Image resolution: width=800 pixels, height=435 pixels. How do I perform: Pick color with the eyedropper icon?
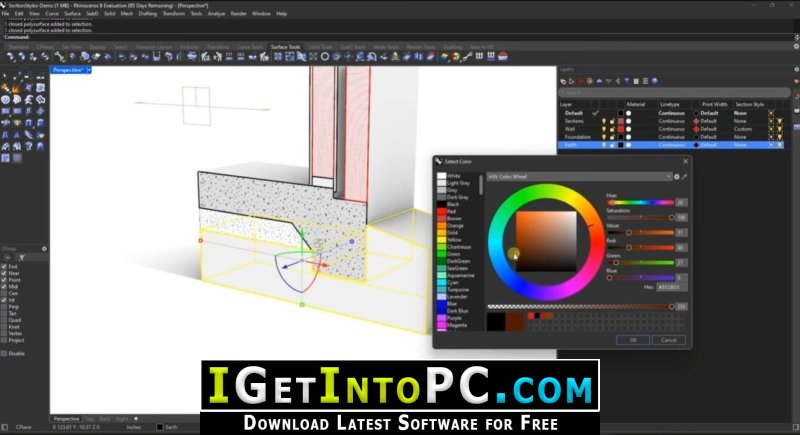pyautogui.click(x=685, y=177)
